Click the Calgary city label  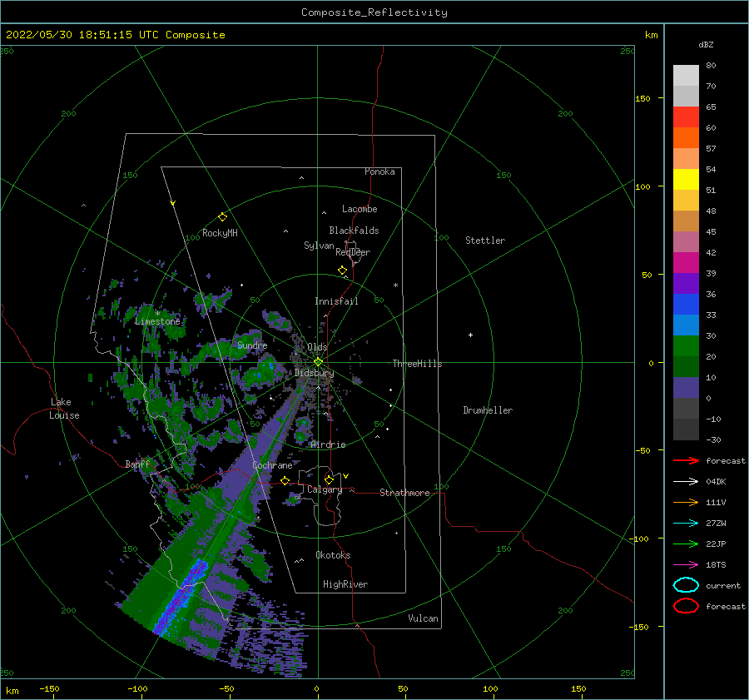(325, 489)
